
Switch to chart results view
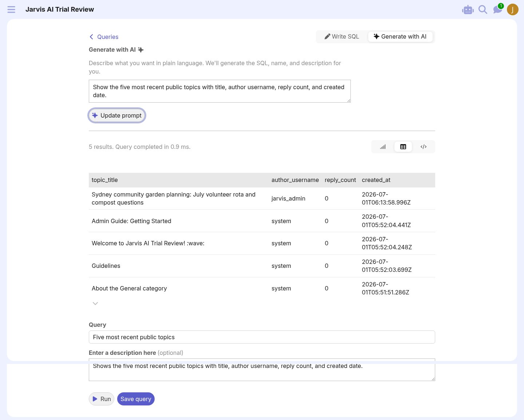(383, 147)
